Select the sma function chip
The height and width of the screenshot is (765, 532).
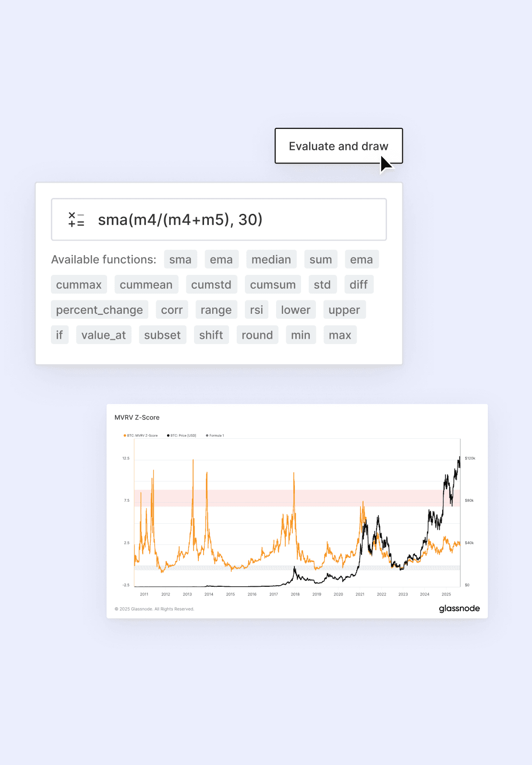[x=181, y=259]
